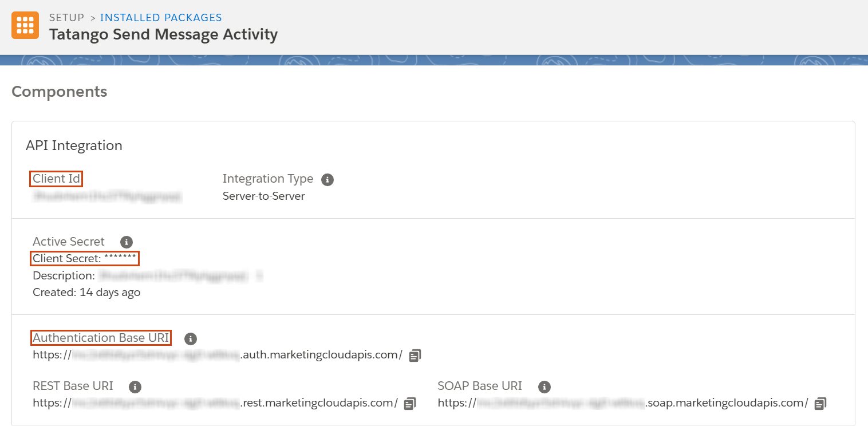Click the Active Secret info icon

[127, 242]
